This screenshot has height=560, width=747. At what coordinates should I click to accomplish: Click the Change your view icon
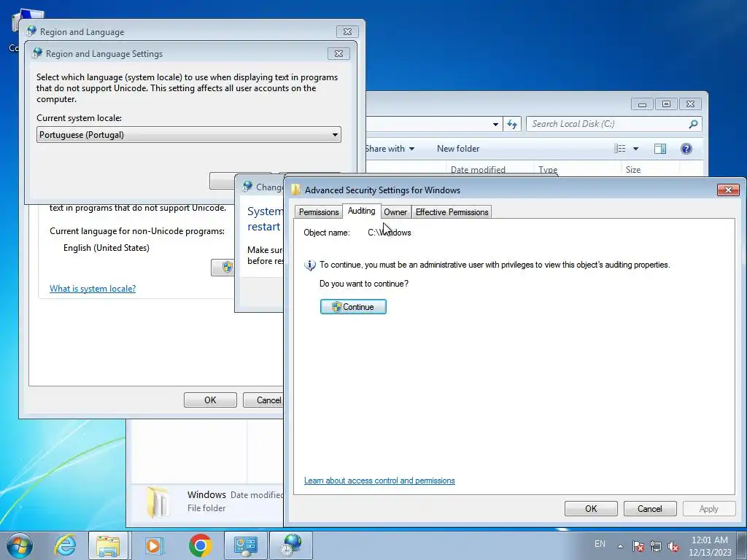pos(620,149)
